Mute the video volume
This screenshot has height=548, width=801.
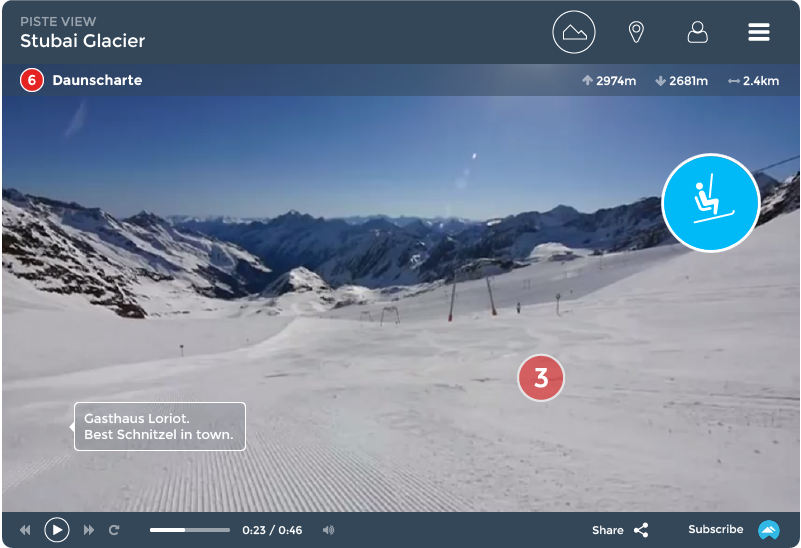(328, 530)
